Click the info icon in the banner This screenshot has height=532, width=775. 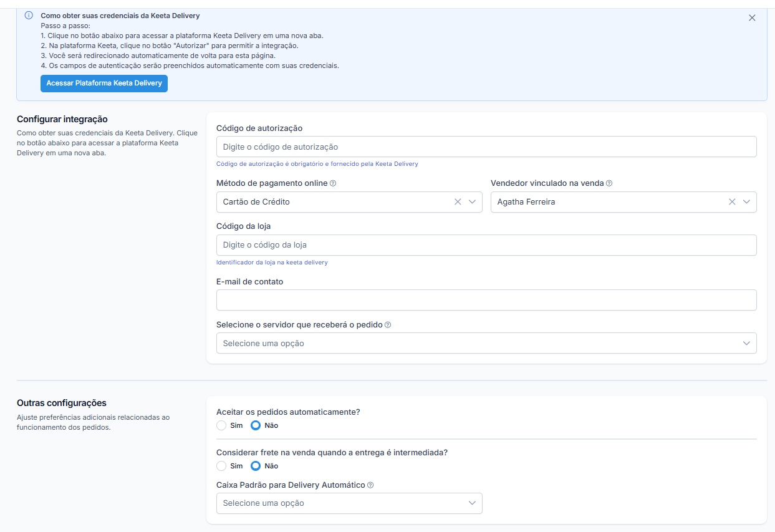[29, 16]
